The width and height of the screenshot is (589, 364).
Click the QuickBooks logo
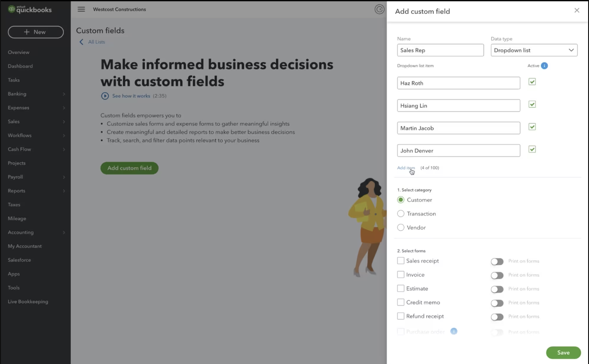click(30, 9)
